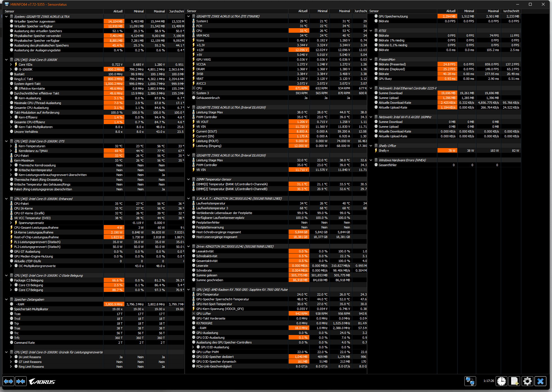Collapse the S.M.A.R.T. KINGSTON group
552x392 pixels.
[x=189, y=198]
